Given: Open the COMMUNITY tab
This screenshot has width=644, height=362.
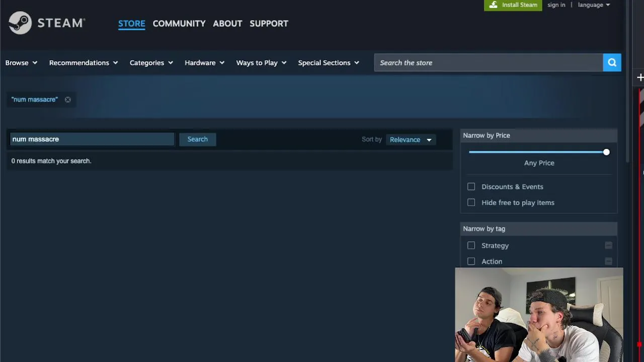Looking at the screenshot, I should pos(179,24).
